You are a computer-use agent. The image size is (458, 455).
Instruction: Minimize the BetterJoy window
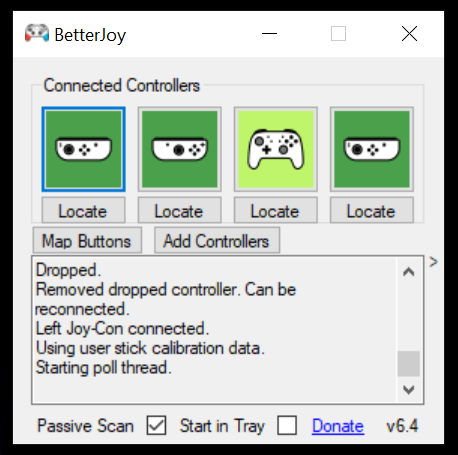click(269, 34)
